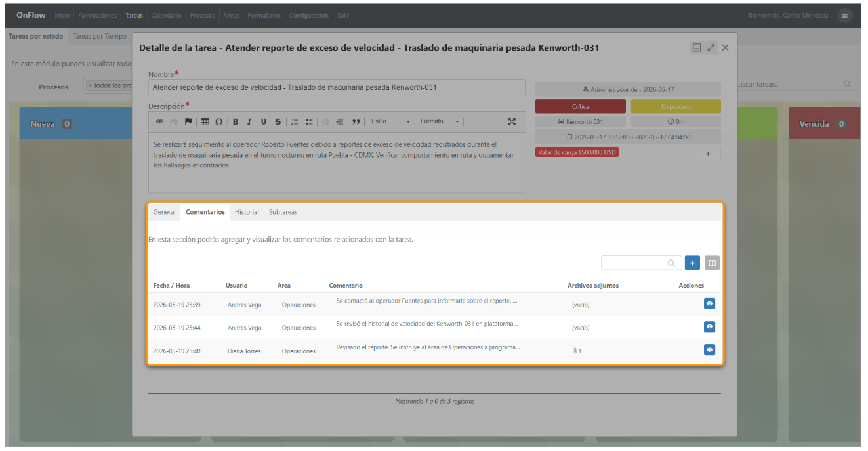Underline the selected description text
The image size is (868, 451).
click(x=264, y=121)
